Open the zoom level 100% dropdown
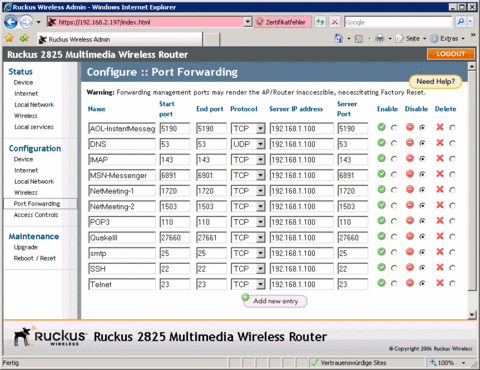480x370 pixels. coord(463,362)
